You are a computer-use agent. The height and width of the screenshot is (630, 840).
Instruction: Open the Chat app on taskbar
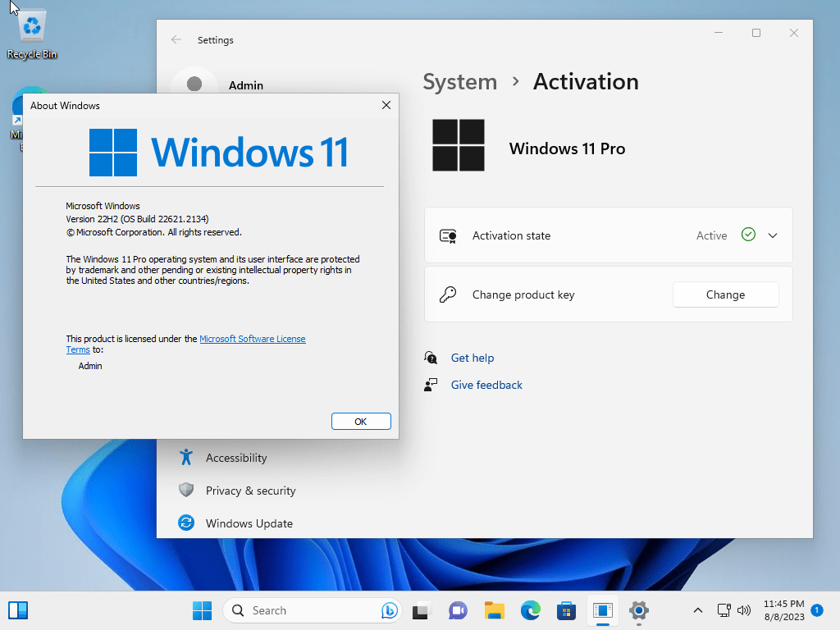pos(458,610)
